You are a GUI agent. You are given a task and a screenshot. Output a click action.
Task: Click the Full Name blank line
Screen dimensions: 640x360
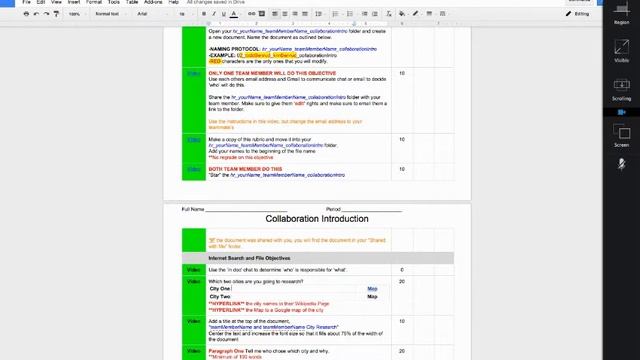point(246,210)
